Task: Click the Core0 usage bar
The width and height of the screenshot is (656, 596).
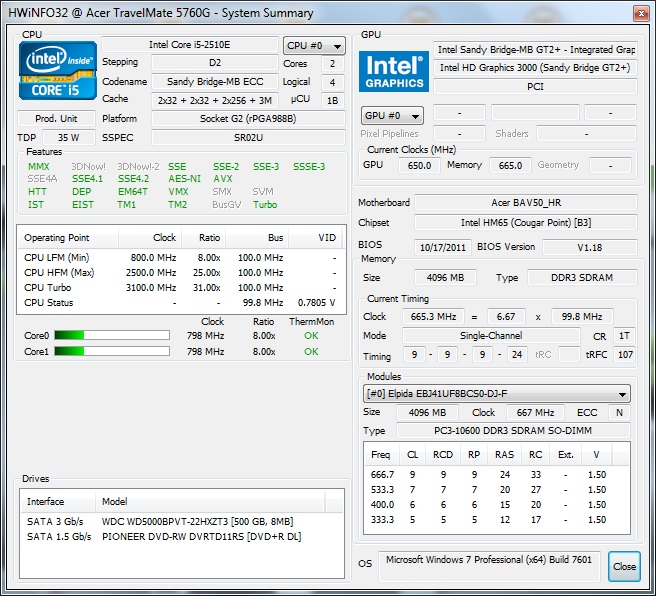Action: pyautogui.click(x=112, y=335)
